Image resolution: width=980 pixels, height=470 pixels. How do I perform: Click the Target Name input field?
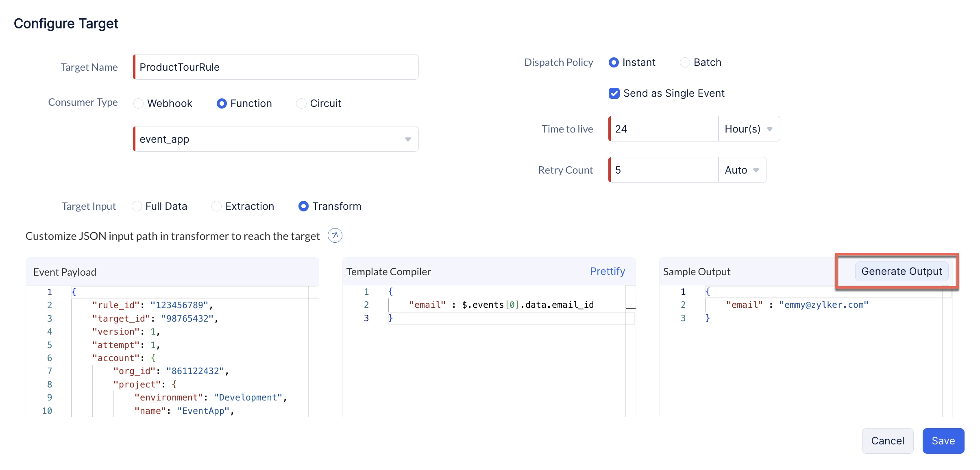pos(276,67)
